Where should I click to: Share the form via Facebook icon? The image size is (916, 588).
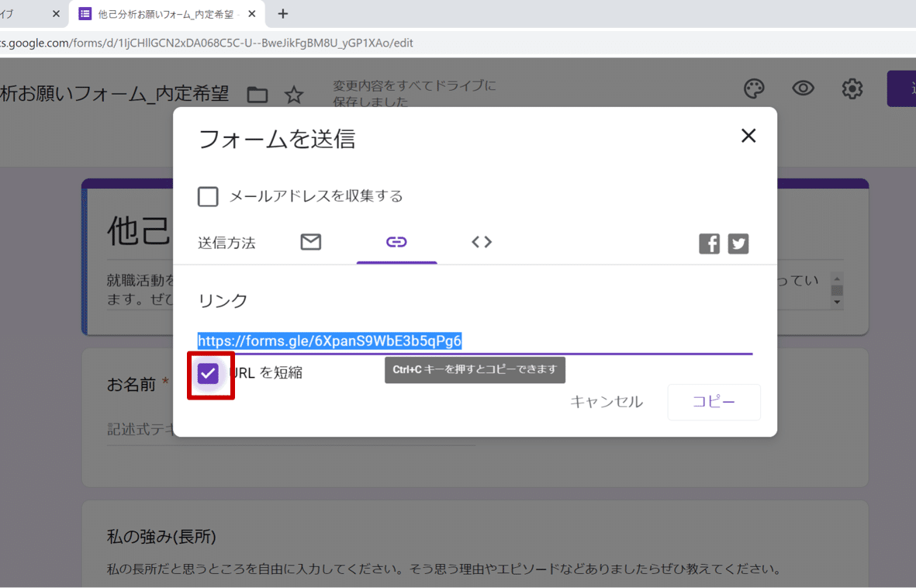708,243
